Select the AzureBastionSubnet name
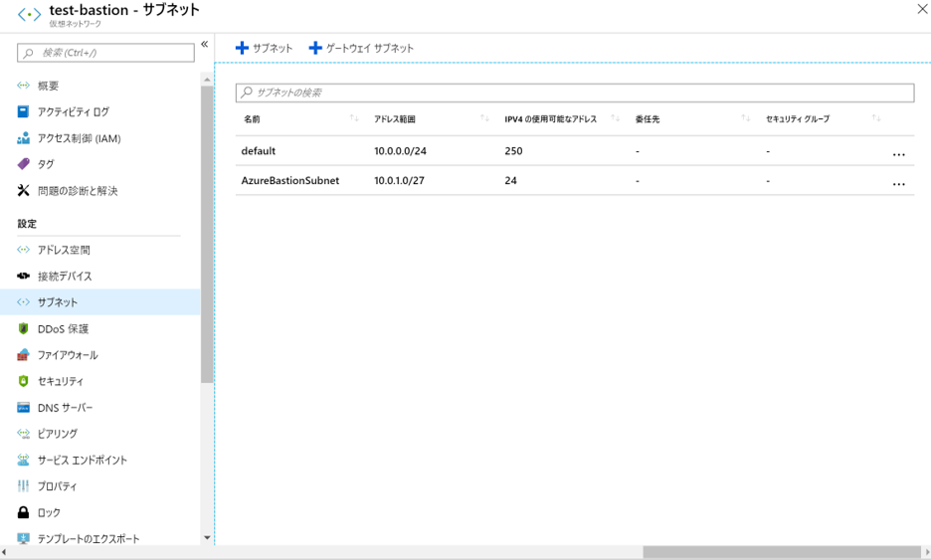931x560 pixels. (x=290, y=180)
